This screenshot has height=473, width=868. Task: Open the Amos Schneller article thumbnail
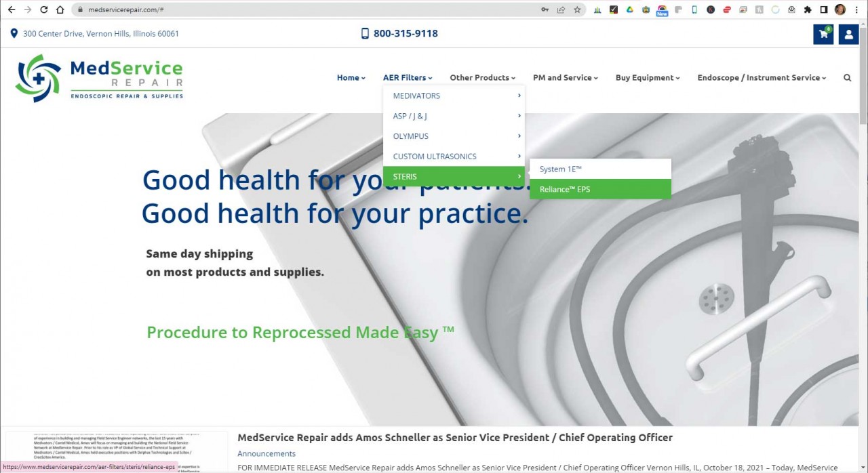point(117,451)
